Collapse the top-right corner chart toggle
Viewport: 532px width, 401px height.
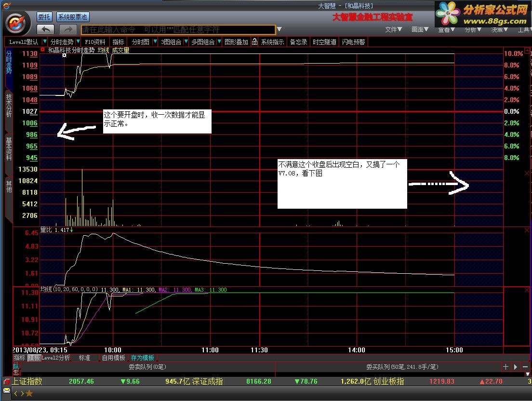click(x=527, y=51)
